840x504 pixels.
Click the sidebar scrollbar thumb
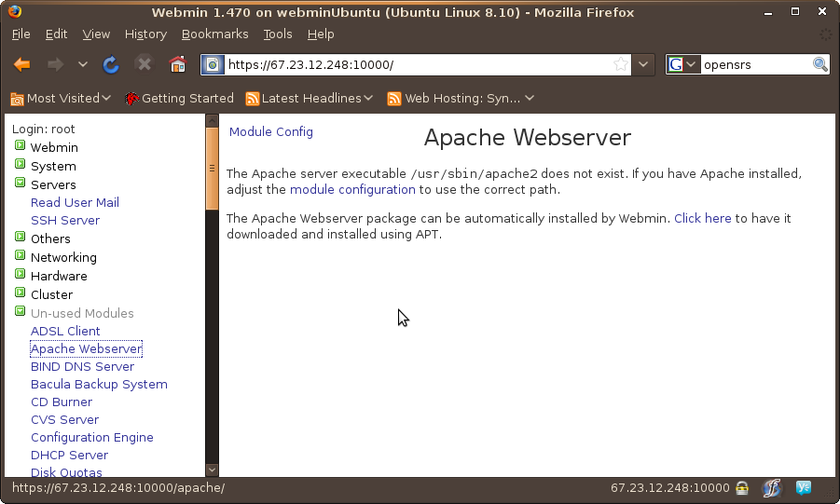coord(213,169)
